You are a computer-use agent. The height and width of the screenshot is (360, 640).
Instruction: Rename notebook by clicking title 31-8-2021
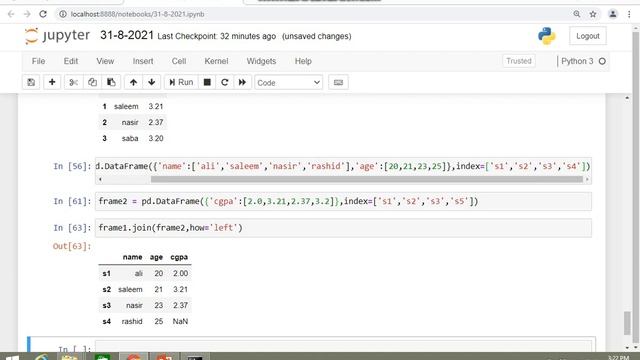pos(127,36)
